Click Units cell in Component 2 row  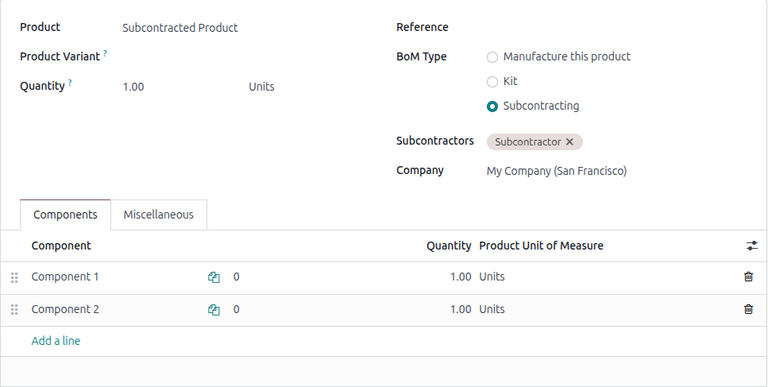click(x=492, y=309)
